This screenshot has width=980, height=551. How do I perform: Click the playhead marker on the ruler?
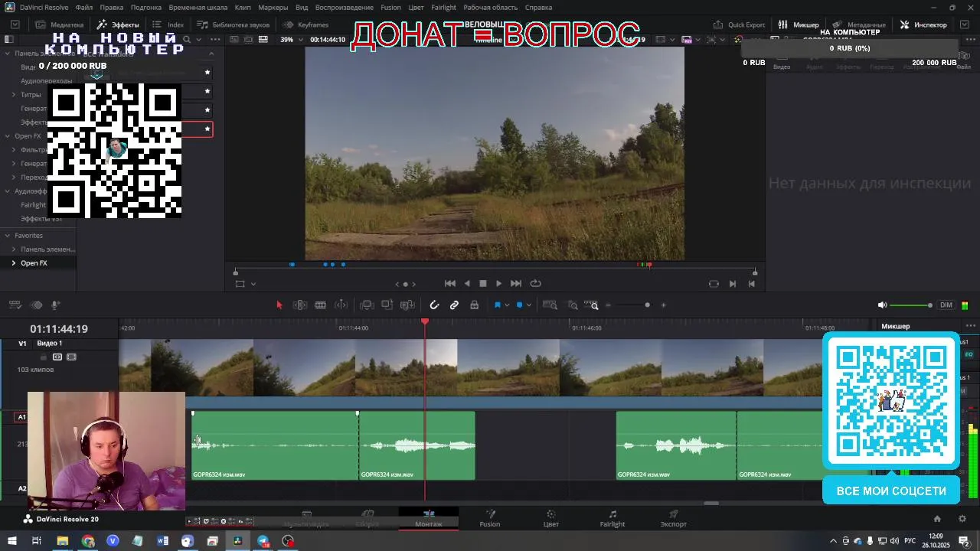click(x=425, y=322)
